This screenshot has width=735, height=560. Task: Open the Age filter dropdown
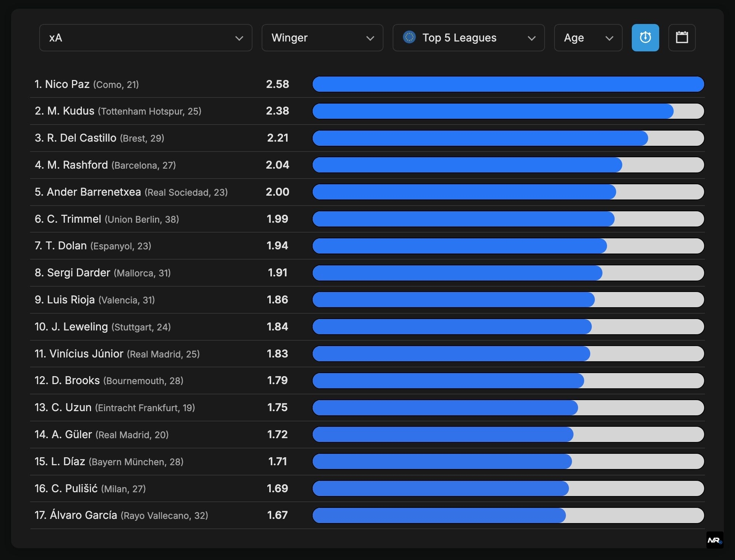[588, 38]
